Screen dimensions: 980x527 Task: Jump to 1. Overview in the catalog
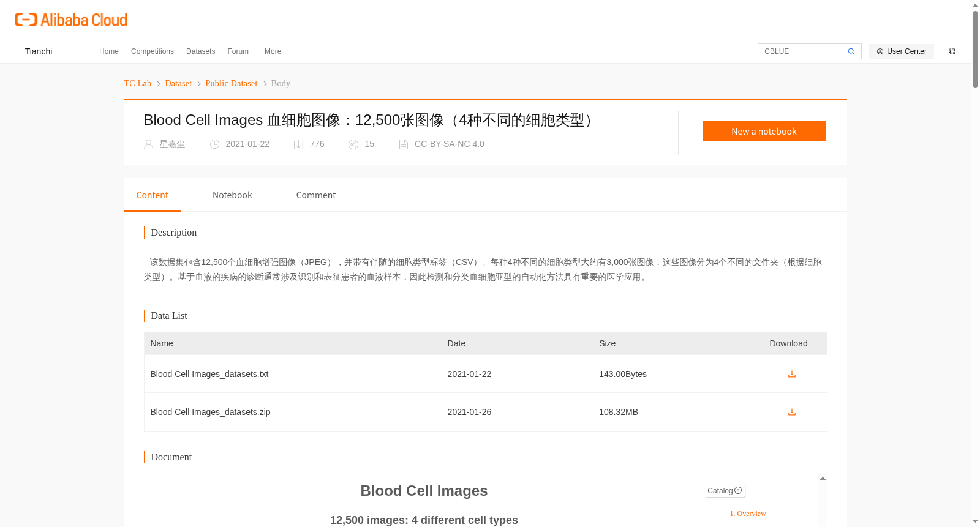(x=748, y=514)
